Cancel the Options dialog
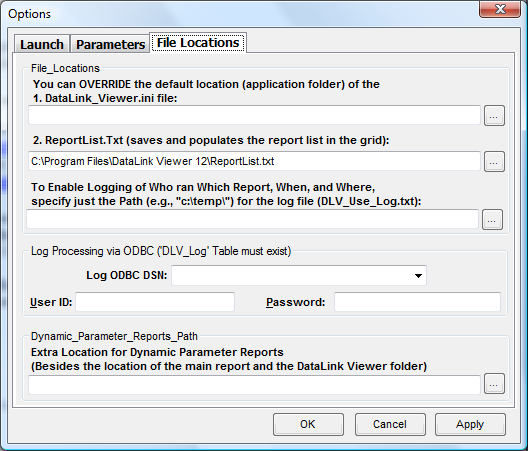The width and height of the screenshot is (528, 451). click(x=390, y=424)
